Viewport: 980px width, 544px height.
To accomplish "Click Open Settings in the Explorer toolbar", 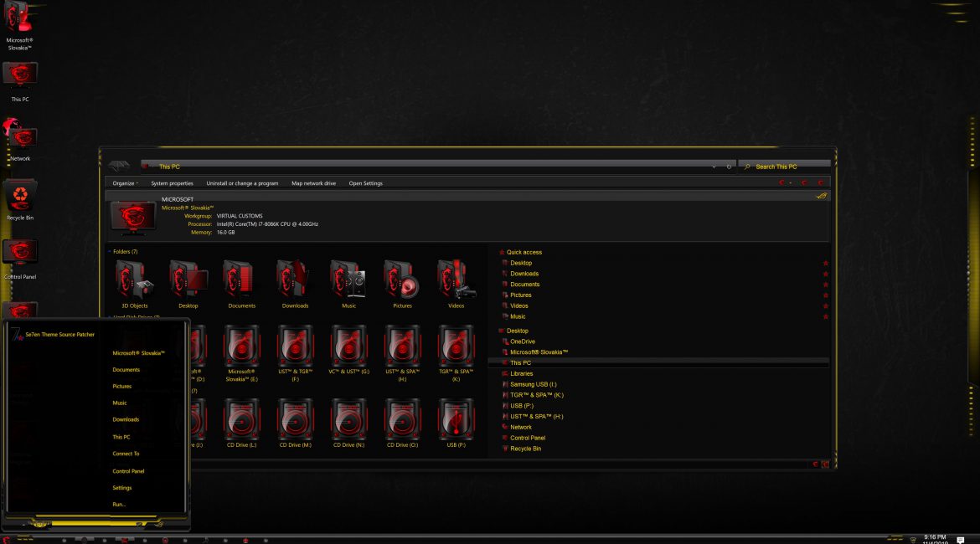I will click(366, 183).
